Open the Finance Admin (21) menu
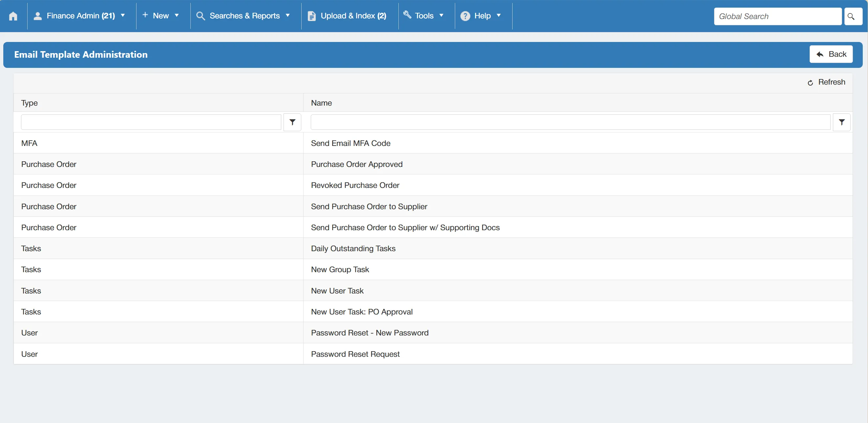 81,16
